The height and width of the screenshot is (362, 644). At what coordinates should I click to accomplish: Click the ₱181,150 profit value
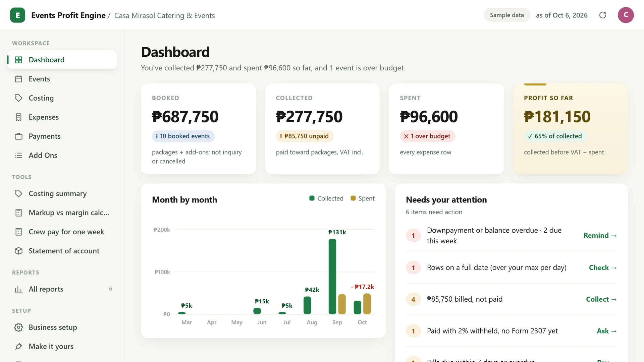(x=557, y=117)
